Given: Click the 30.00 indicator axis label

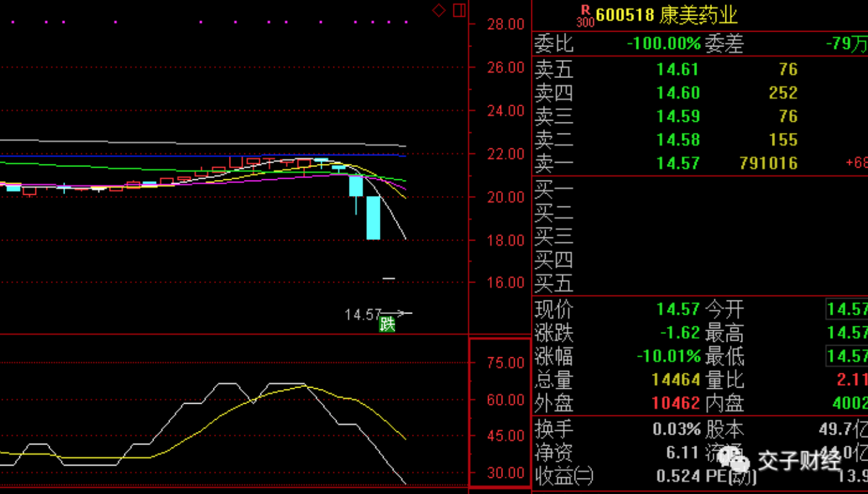Looking at the screenshot, I should 506,473.
